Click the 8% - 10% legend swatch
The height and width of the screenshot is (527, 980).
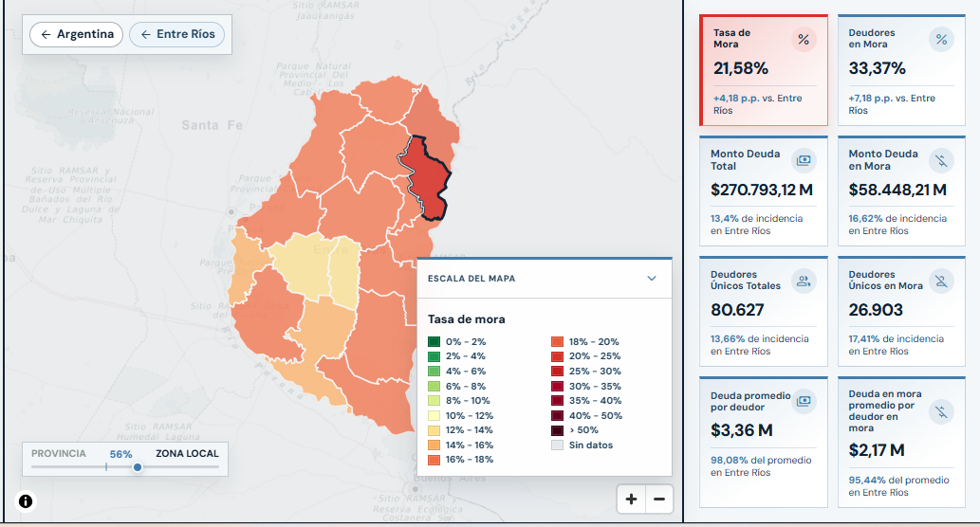[x=434, y=401]
